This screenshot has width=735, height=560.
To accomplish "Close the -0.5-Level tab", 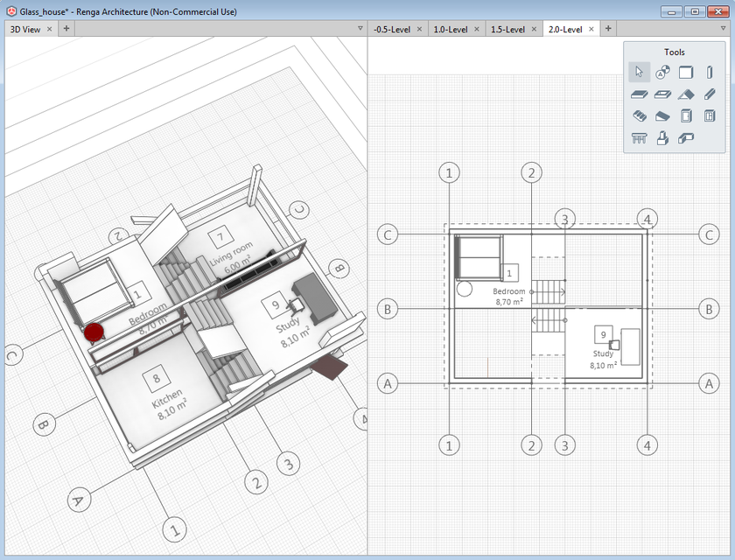I will click(420, 29).
